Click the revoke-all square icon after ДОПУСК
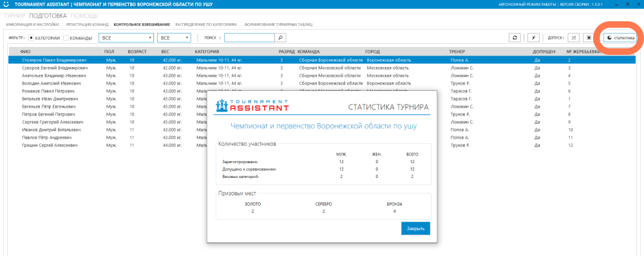This screenshot has height=256, width=644. pyautogui.click(x=589, y=37)
